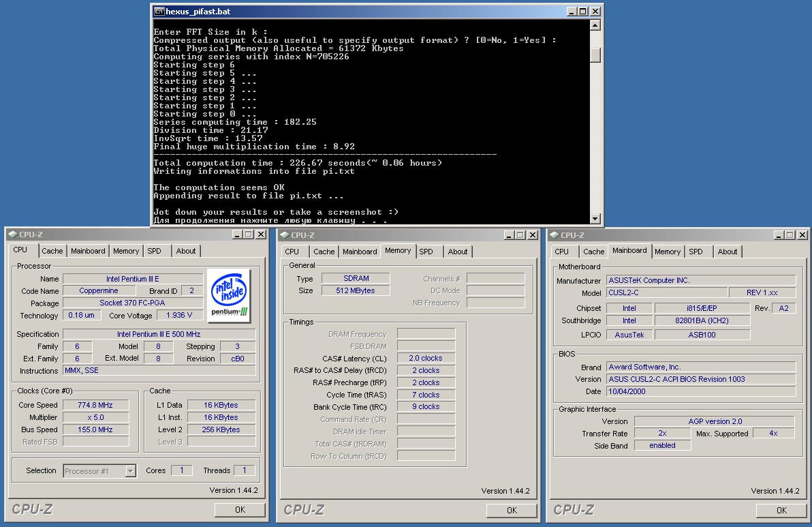Click the Graphic Interface AGP version 2.0 field
Image resolution: width=812 pixels, height=527 pixels.
(x=715, y=421)
